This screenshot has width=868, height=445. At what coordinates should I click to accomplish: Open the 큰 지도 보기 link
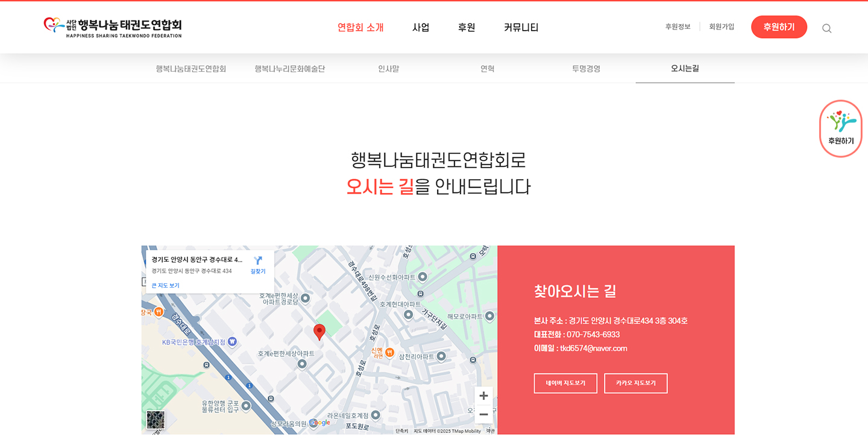point(165,285)
